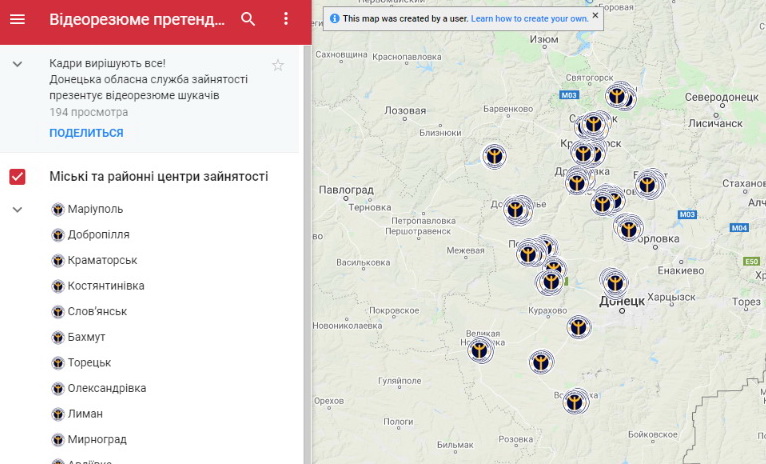Click the southernmost map marker near Волноваха

coord(575,401)
